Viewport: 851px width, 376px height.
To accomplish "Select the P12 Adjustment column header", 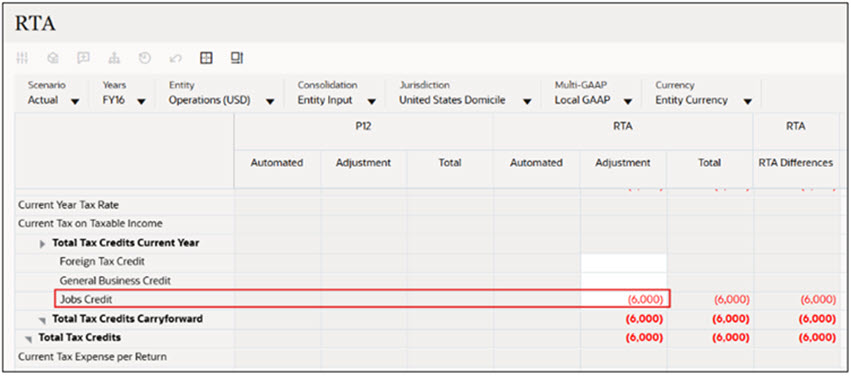I will point(363,163).
